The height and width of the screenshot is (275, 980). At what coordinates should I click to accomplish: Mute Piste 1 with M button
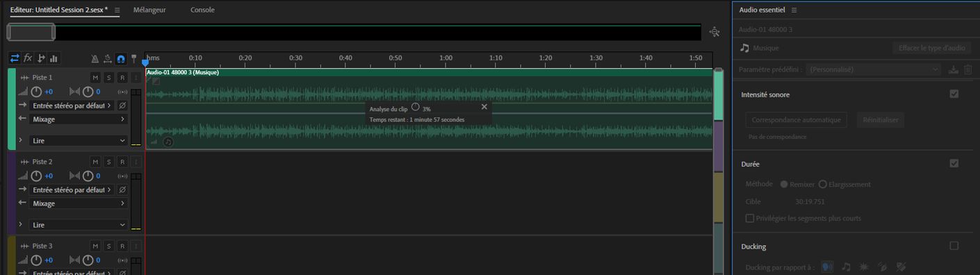[95, 77]
